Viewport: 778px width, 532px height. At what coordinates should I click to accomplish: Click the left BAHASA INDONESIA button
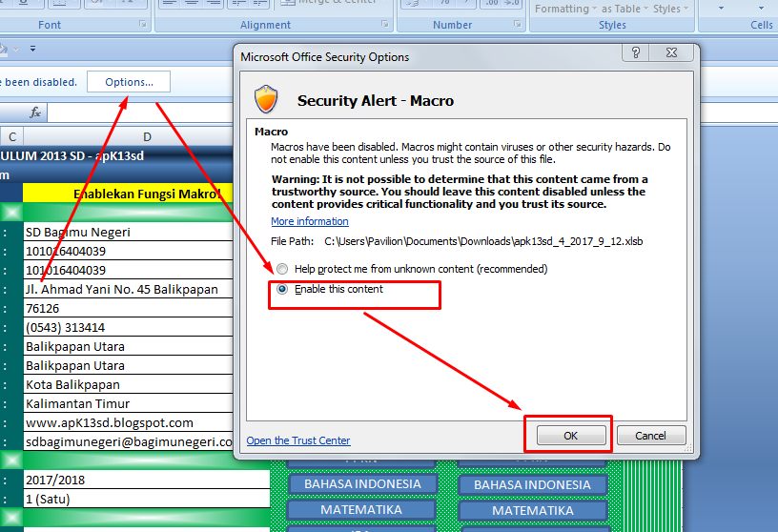(x=362, y=484)
